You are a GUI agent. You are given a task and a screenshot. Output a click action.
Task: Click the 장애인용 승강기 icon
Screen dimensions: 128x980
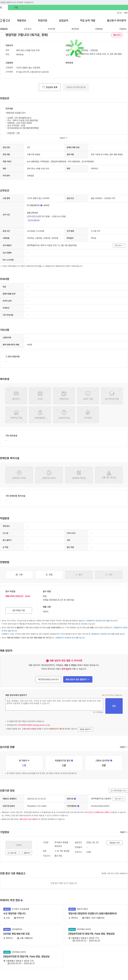click(x=49, y=475)
